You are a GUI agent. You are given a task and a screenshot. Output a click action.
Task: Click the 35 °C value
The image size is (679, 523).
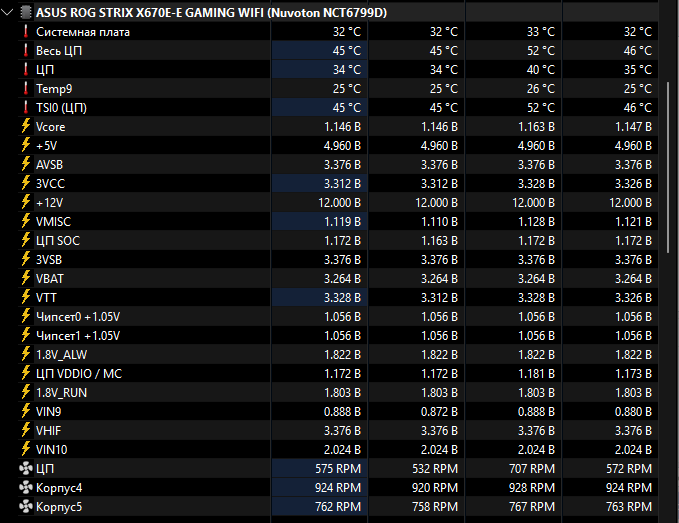click(638, 70)
